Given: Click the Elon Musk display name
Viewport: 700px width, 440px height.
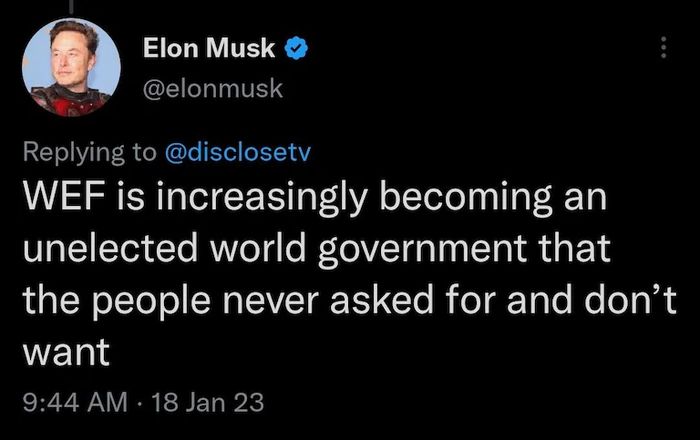Looking at the screenshot, I should [x=209, y=46].
